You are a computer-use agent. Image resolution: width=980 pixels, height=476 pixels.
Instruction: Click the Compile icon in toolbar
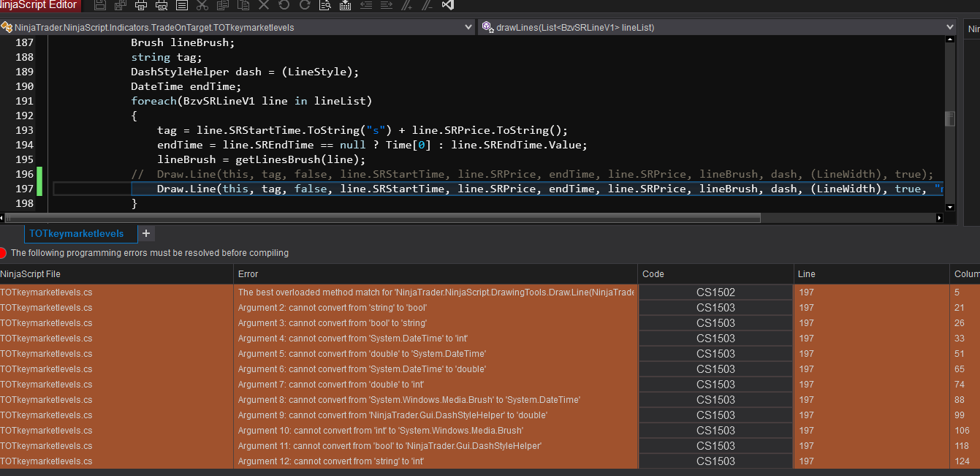[346, 5]
